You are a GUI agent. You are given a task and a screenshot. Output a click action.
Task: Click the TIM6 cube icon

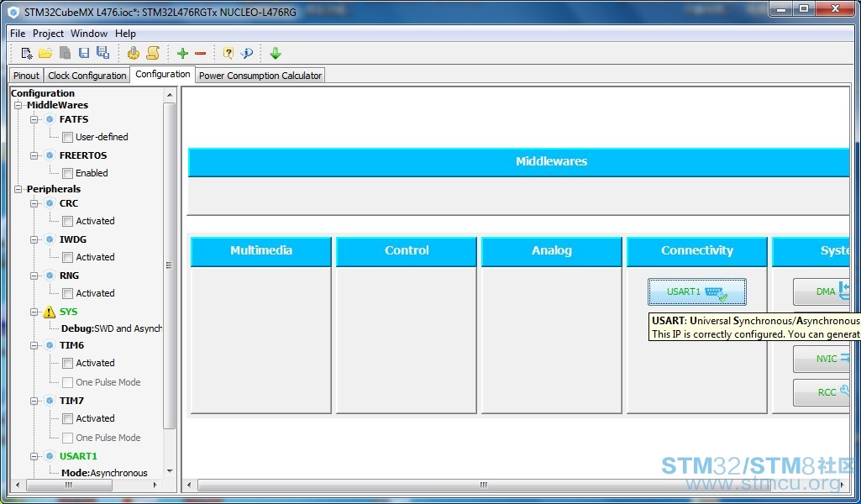coord(50,345)
